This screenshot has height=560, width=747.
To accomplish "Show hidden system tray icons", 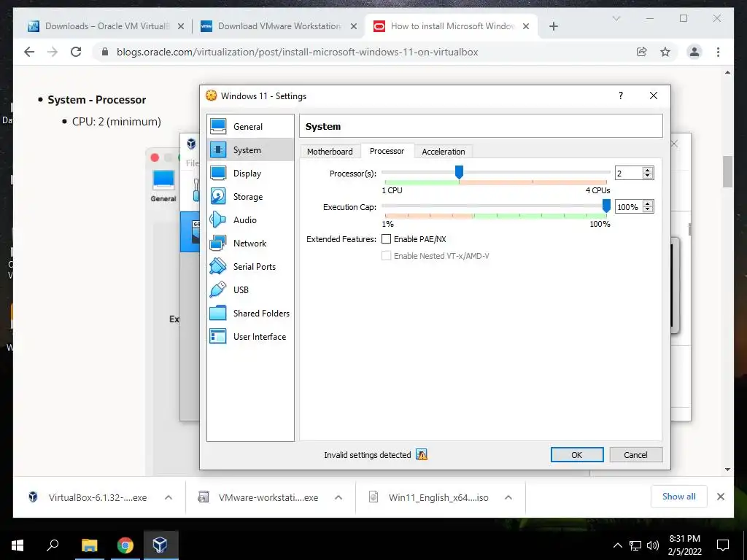I will 617,545.
